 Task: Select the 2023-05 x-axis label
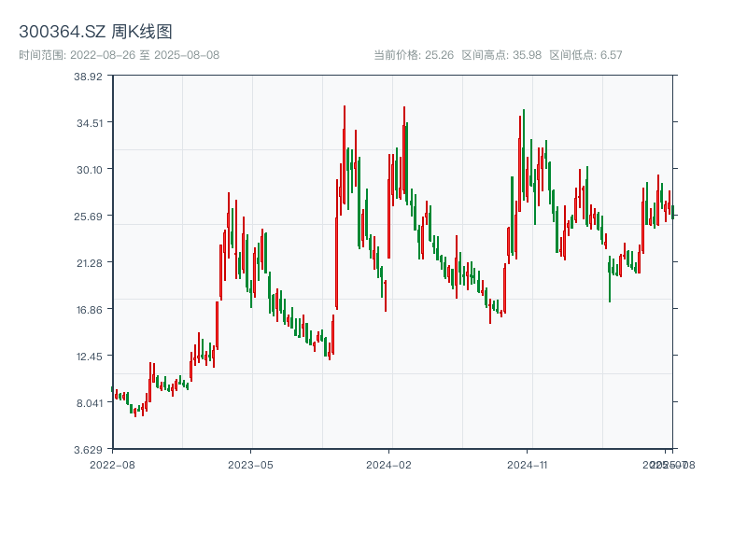point(250,465)
